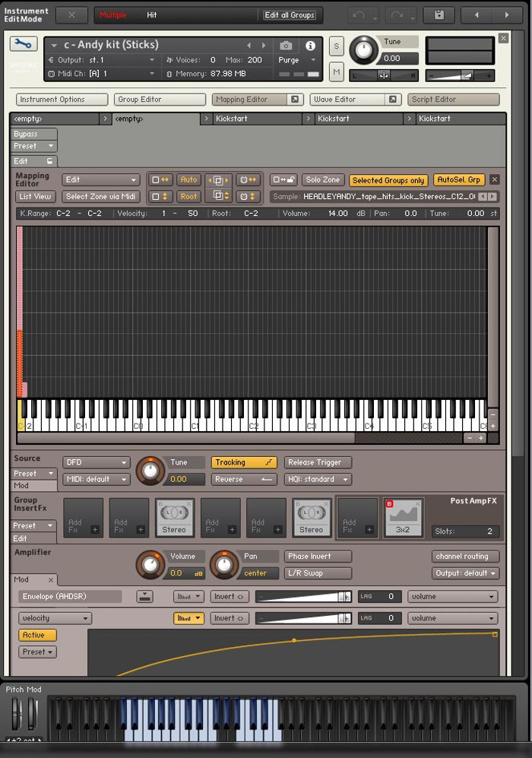Zoom in the mapping grid with plus icon
Image resolution: width=532 pixels, height=758 pixels.
click(x=481, y=438)
